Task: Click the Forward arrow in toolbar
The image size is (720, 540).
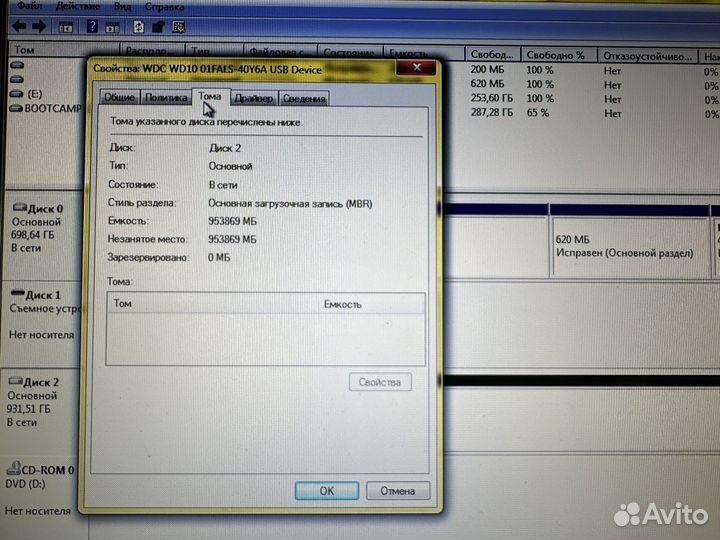Action: [39, 26]
